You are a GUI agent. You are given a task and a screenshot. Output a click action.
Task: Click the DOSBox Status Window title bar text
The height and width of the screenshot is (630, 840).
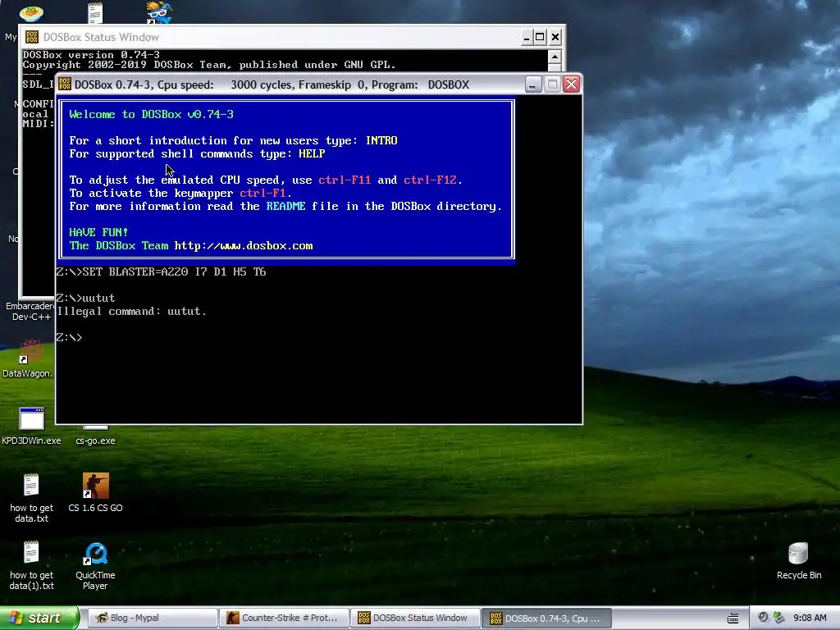(101, 37)
